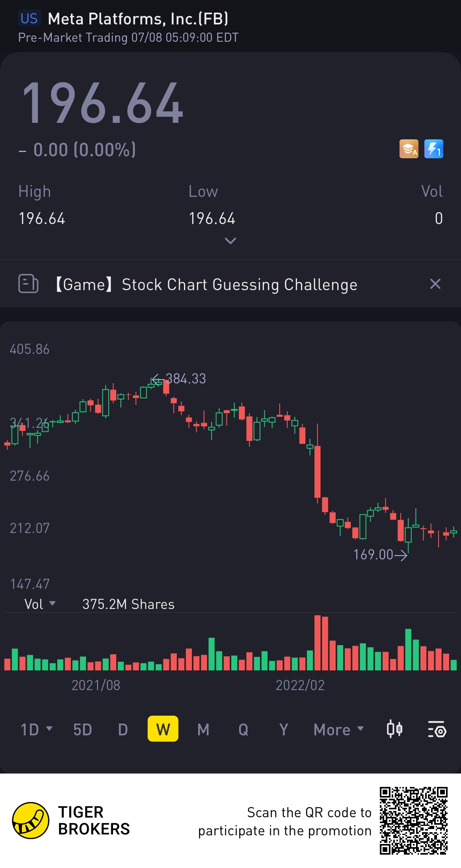This screenshot has width=461, height=868.
Task: Click the blue lightning bolt icon
Action: pyautogui.click(x=433, y=149)
